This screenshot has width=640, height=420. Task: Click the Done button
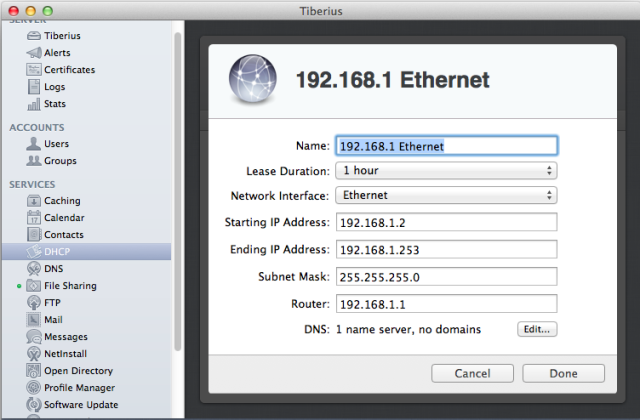(x=563, y=373)
